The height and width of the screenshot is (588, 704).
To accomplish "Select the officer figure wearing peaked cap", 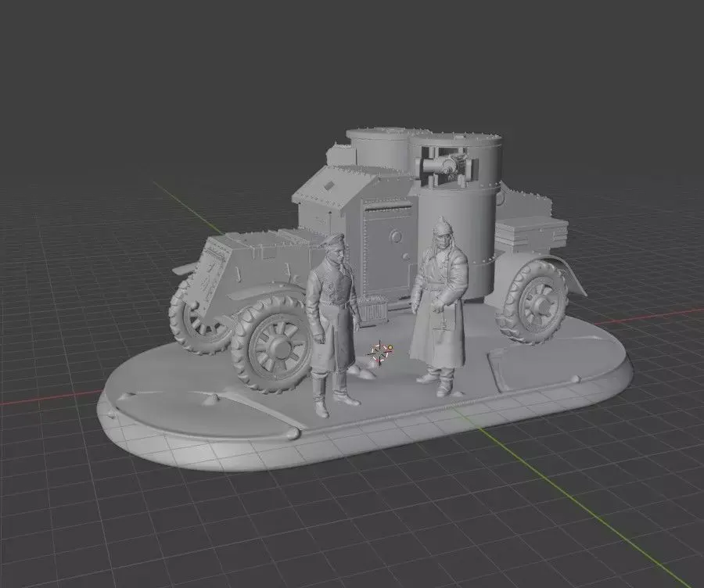I will [x=332, y=325].
